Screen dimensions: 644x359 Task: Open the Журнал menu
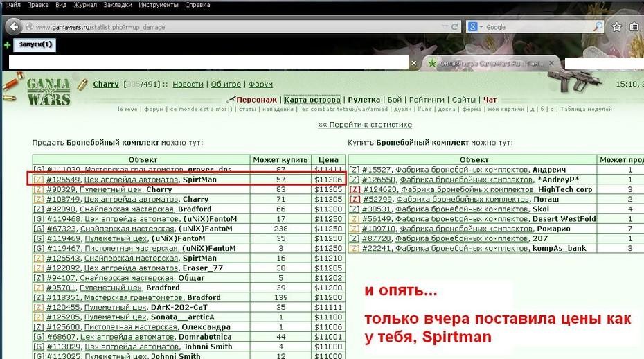(x=85, y=5)
